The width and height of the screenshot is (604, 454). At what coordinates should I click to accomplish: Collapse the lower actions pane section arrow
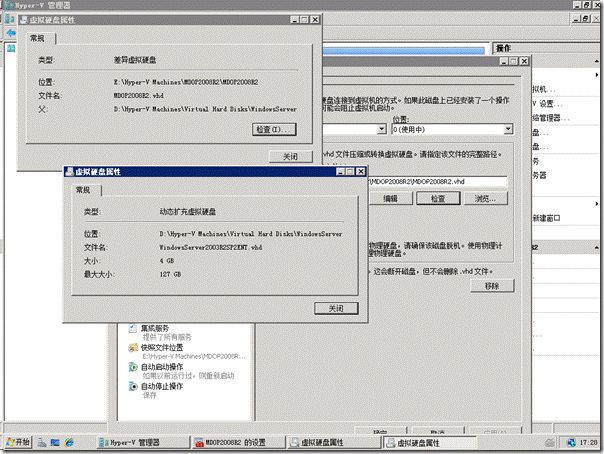pos(596,247)
